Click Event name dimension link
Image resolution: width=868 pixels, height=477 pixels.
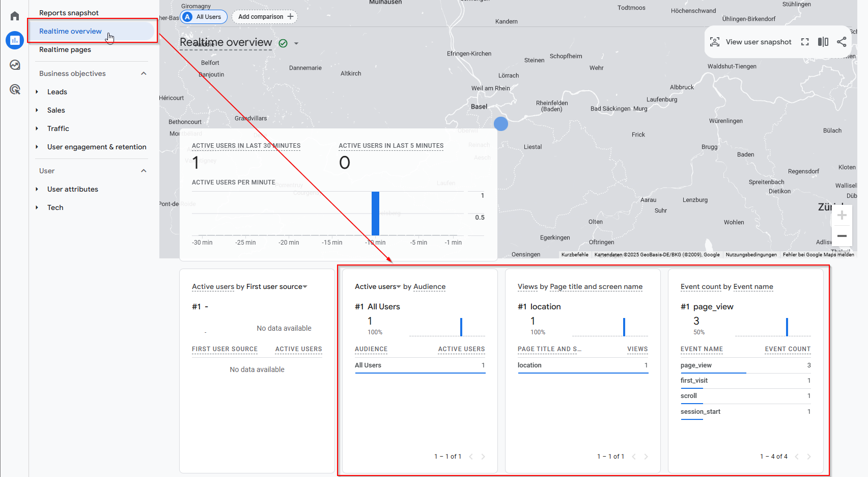tap(753, 287)
